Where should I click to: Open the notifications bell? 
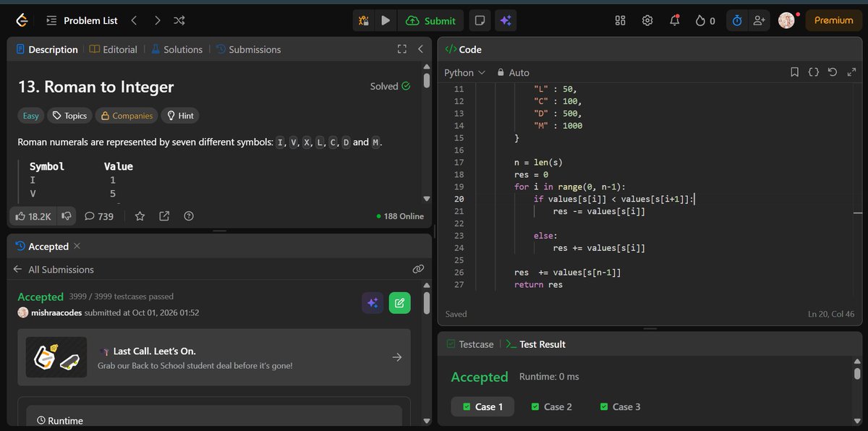point(675,21)
